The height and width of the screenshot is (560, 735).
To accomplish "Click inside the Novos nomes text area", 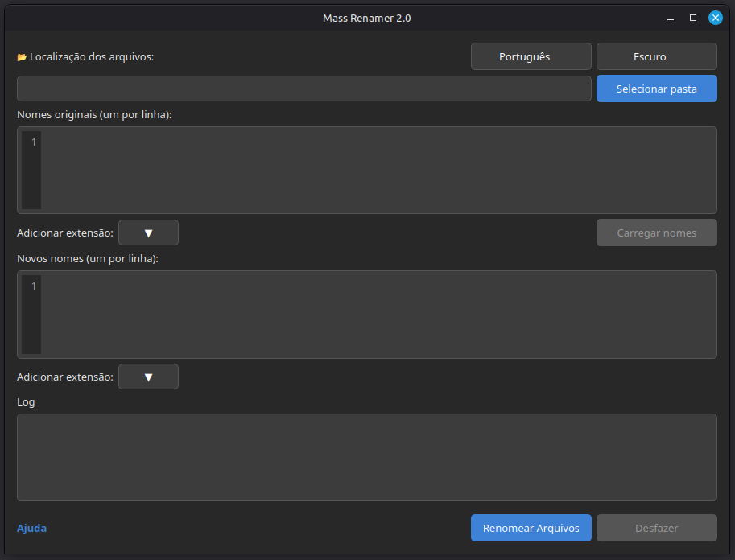I will pyautogui.click(x=378, y=315).
